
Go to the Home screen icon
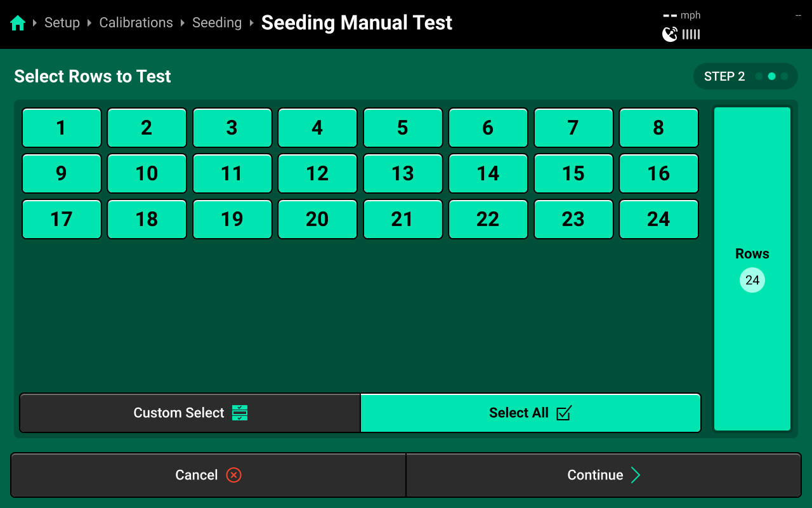[18, 23]
